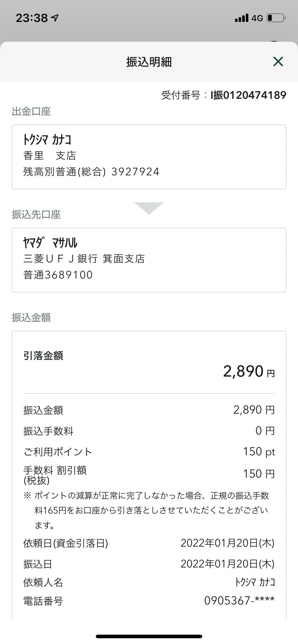The image size is (298, 644).
Task: Open the ヤマダ マサハル destination account card
Action: pos(149,260)
